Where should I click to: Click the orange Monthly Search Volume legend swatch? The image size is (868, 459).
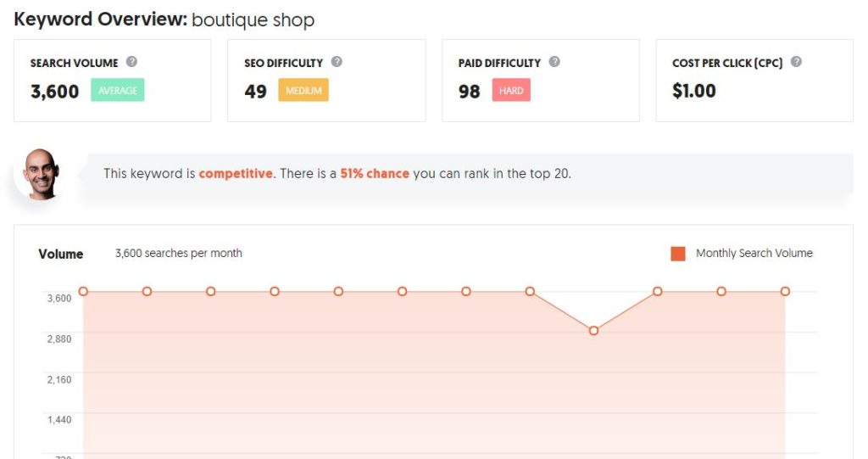pyautogui.click(x=678, y=254)
